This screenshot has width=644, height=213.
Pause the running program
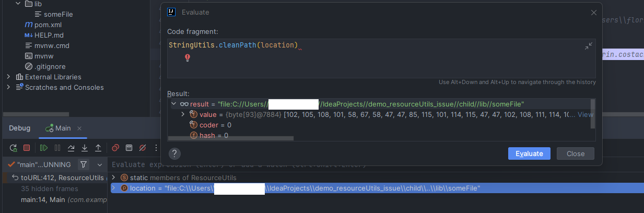(57, 148)
